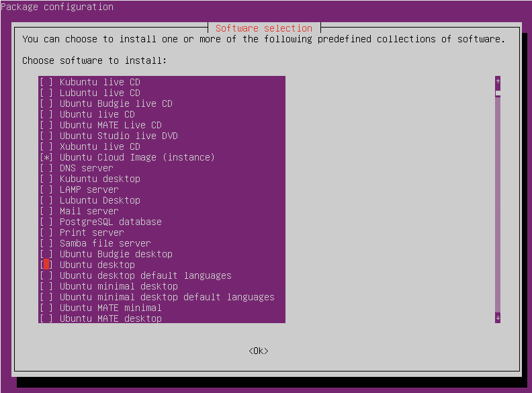The height and width of the screenshot is (393, 532).
Task: Check the Ubuntu MATE desktop checkbox
Action: (46, 318)
